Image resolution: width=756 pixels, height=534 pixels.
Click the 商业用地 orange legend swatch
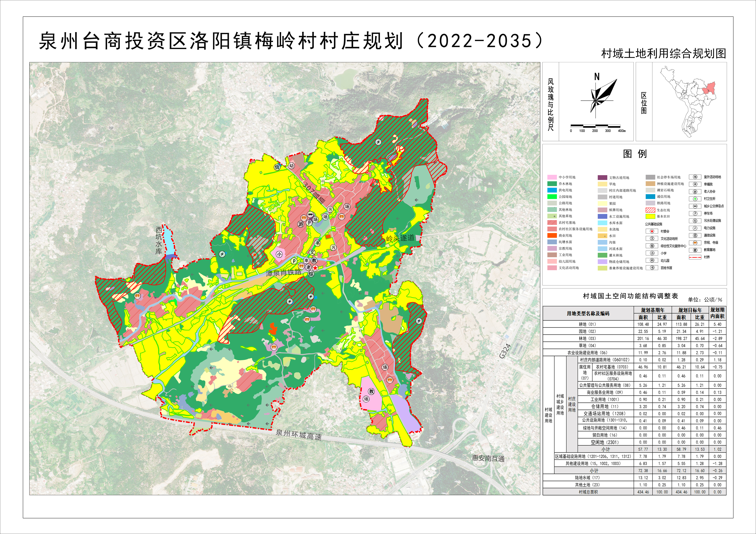(x=552, y=235)
